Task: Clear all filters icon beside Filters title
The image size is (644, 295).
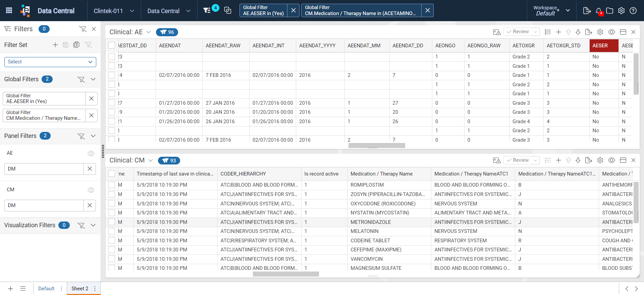Action: point(83,29)
